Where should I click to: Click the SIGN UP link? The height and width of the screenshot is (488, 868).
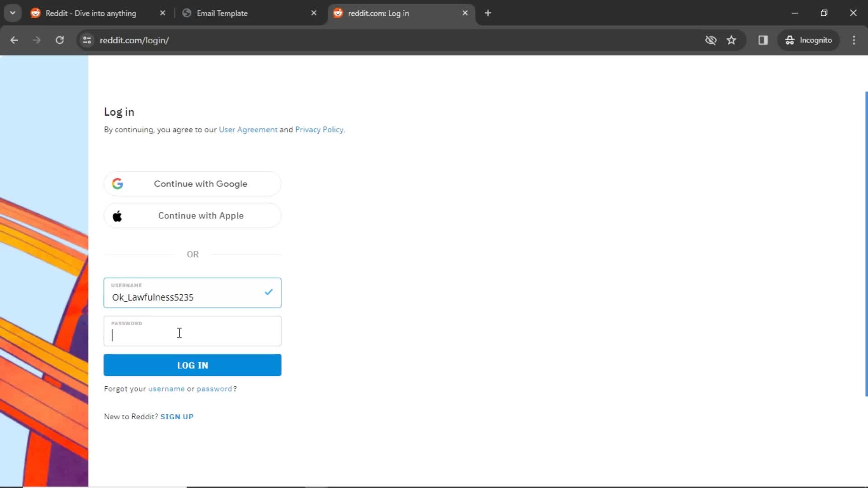coord(177,417)
